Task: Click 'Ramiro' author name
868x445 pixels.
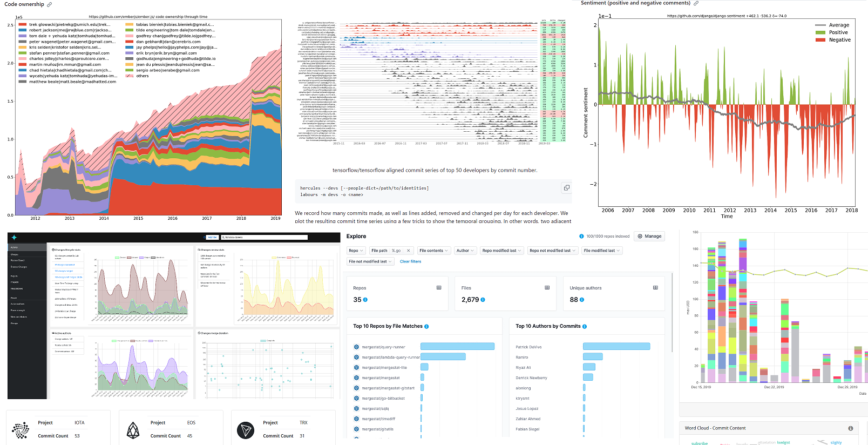Action: [522, 358]
